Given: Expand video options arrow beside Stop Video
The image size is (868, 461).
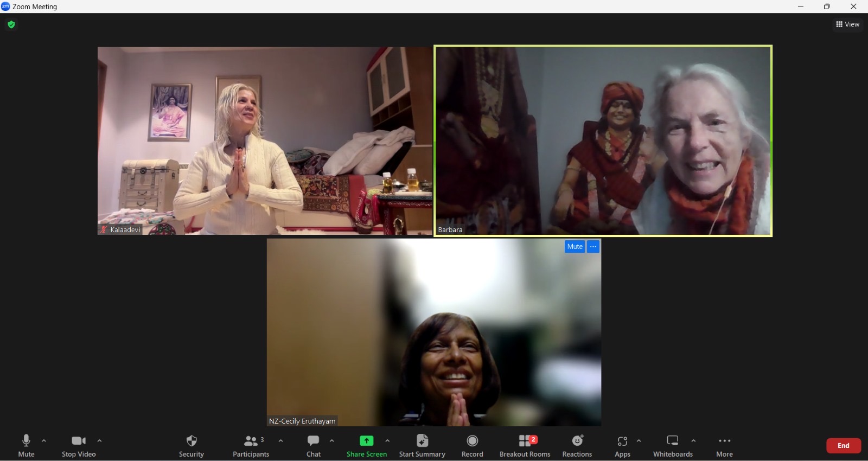Looking at the screenshot, I should point(99,440).
